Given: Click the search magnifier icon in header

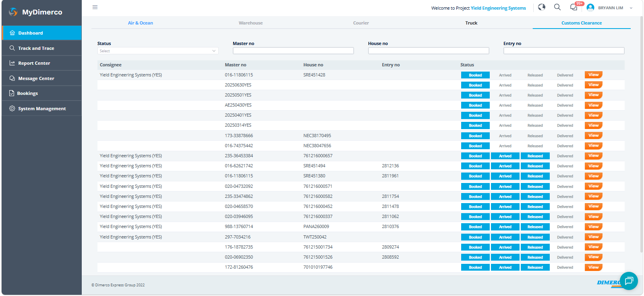Looking at the screenshot, I should (557, 7).
